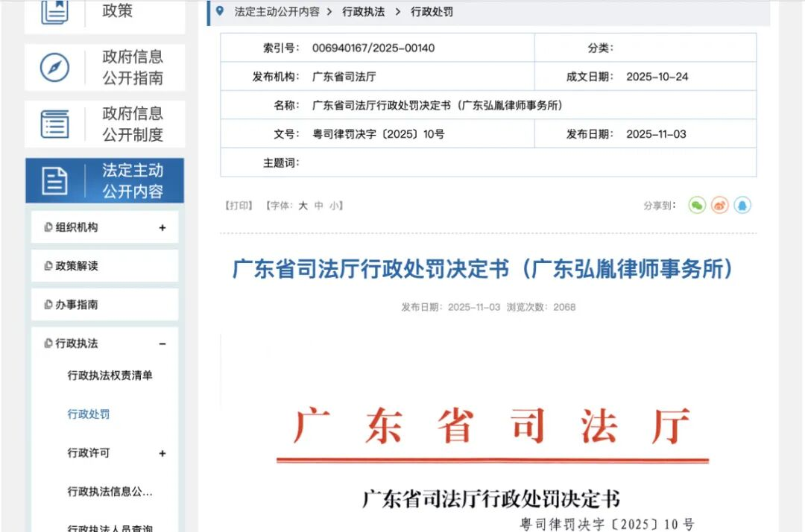Collapse the 行政执法 section
This screenshot has width=805, height=532.
coord(162,343)
